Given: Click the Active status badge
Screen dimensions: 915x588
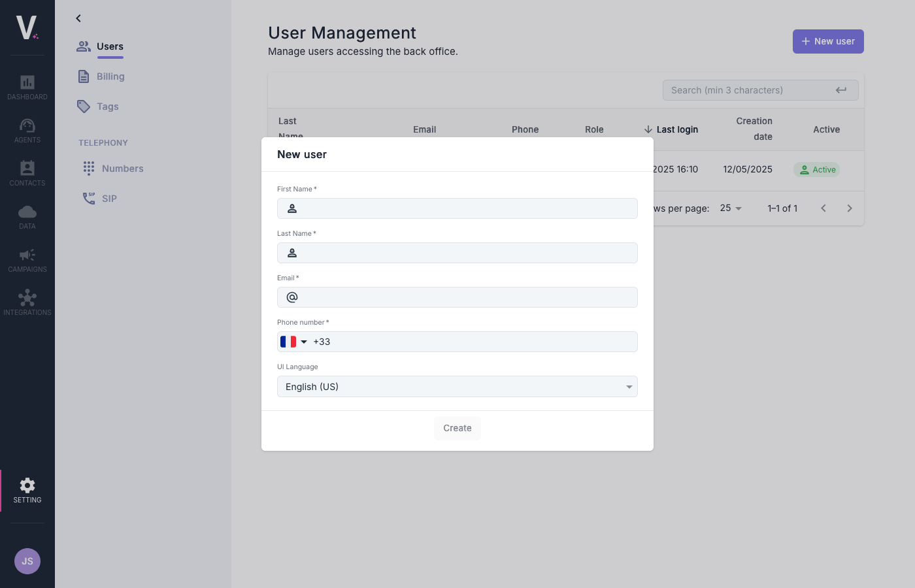Looking at the screenshot, I should coord(816,169).
